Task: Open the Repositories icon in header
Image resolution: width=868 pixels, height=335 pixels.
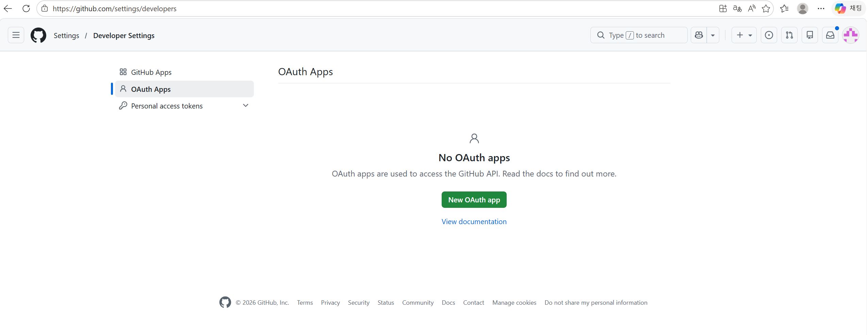Action: click(810, 35)
